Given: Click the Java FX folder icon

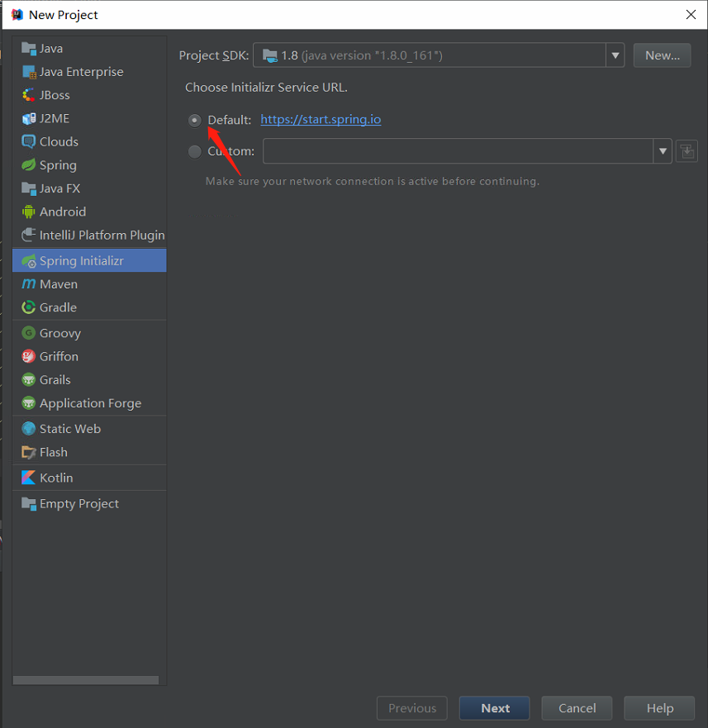Looking at the screenshot, I should pyautogui.click(x=28, y=188).
